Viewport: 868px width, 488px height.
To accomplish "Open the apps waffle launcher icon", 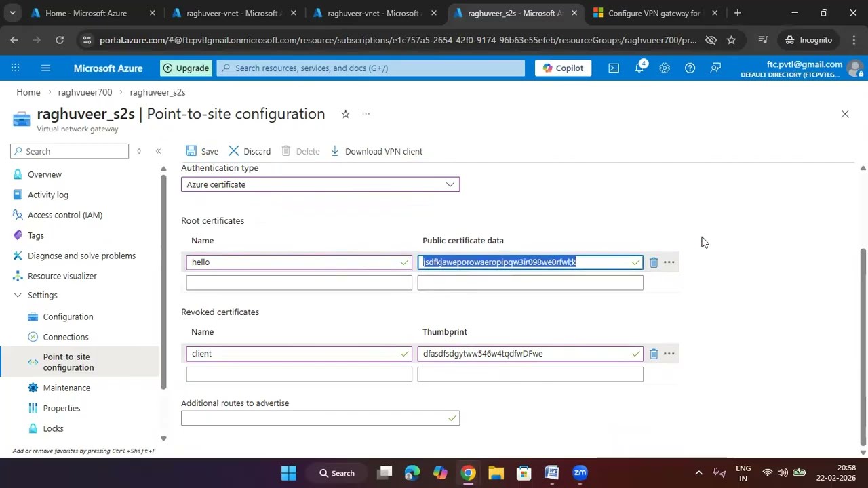I will click(x=15, y=68).
